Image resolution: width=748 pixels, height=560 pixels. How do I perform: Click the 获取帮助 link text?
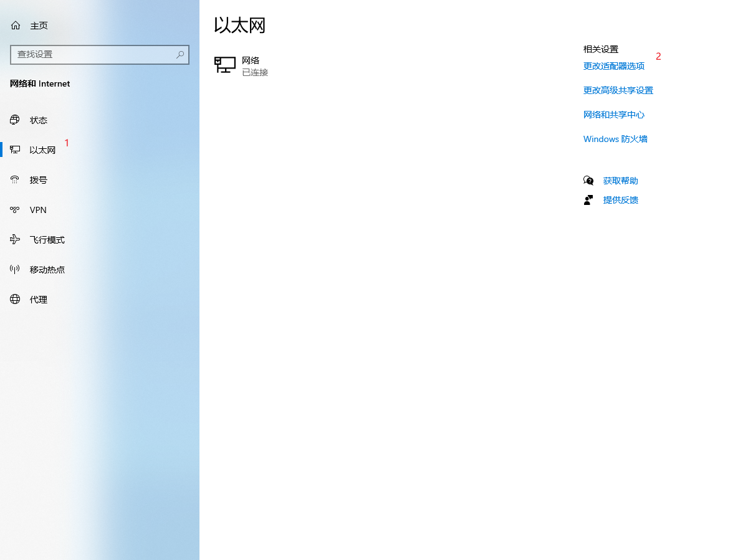[x=621, y=181]
